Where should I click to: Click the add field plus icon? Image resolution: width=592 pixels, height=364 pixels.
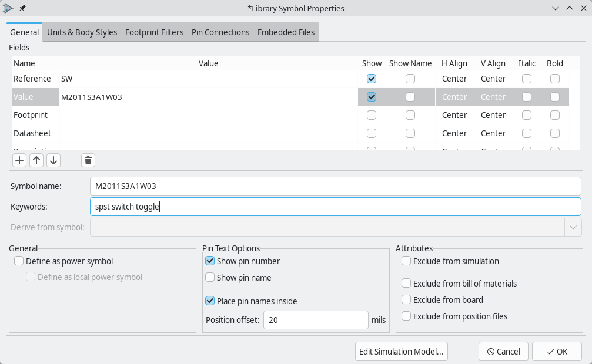[19, 160]
